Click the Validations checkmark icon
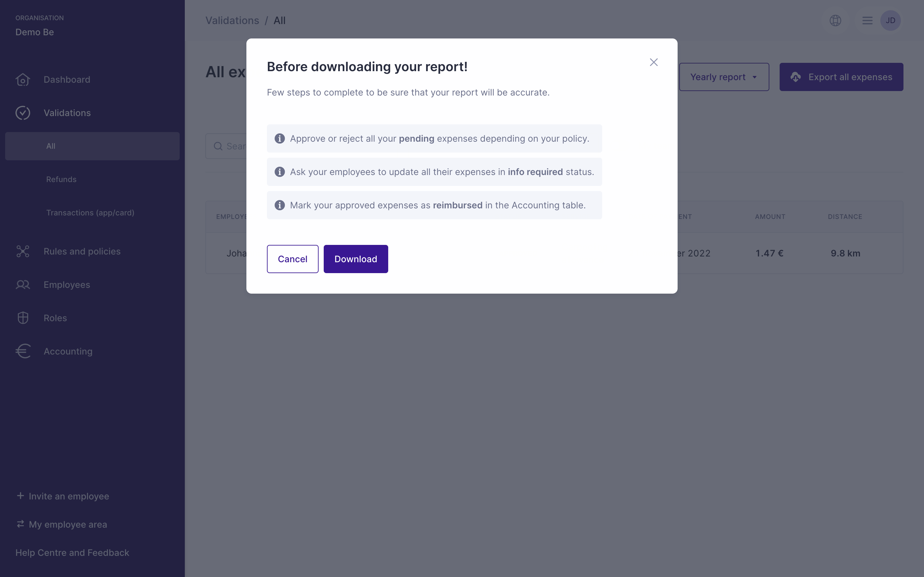 pyautogui.click(x=23, y=113)
